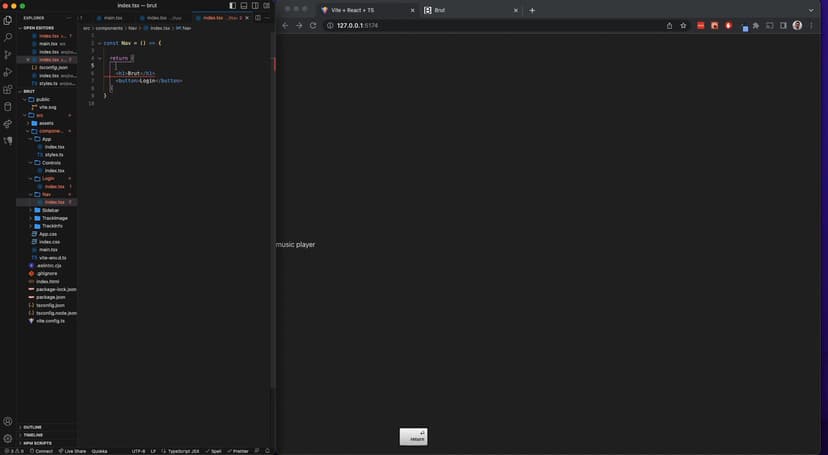Expand the OUTLINE section
Image resolution: width=828 pixels, height=455 pixels.
tap(32, 427)
